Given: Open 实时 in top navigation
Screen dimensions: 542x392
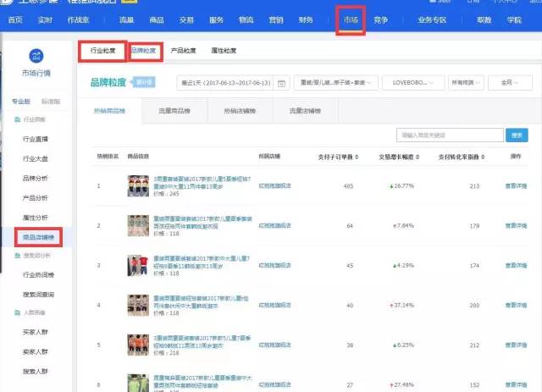Looking at the screenshot, I should tap(45, 20).
